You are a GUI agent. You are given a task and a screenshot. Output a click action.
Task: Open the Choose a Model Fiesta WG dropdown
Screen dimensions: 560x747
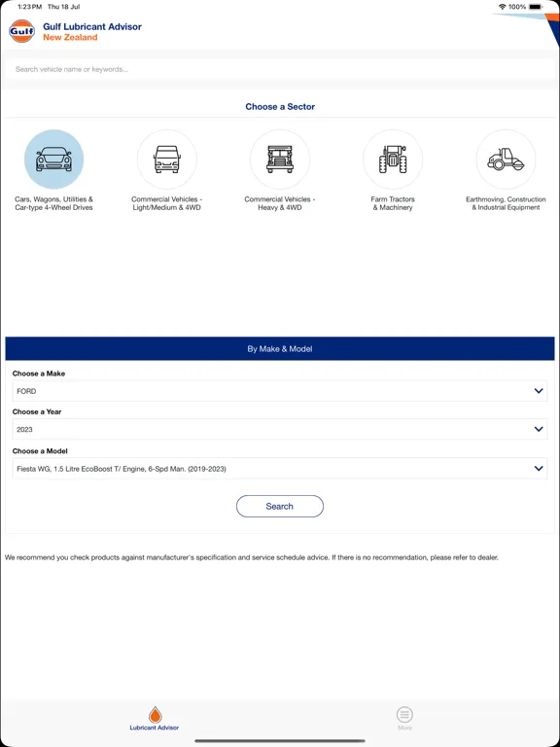[280, 469]
